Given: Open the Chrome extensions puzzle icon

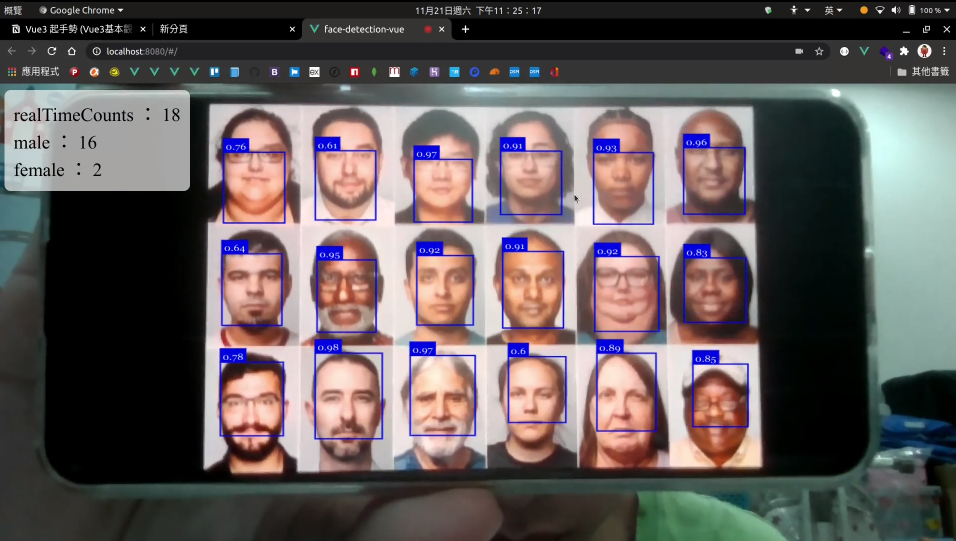Looking at the screenshot, I should pyautogui.click(x=904, y=51).
